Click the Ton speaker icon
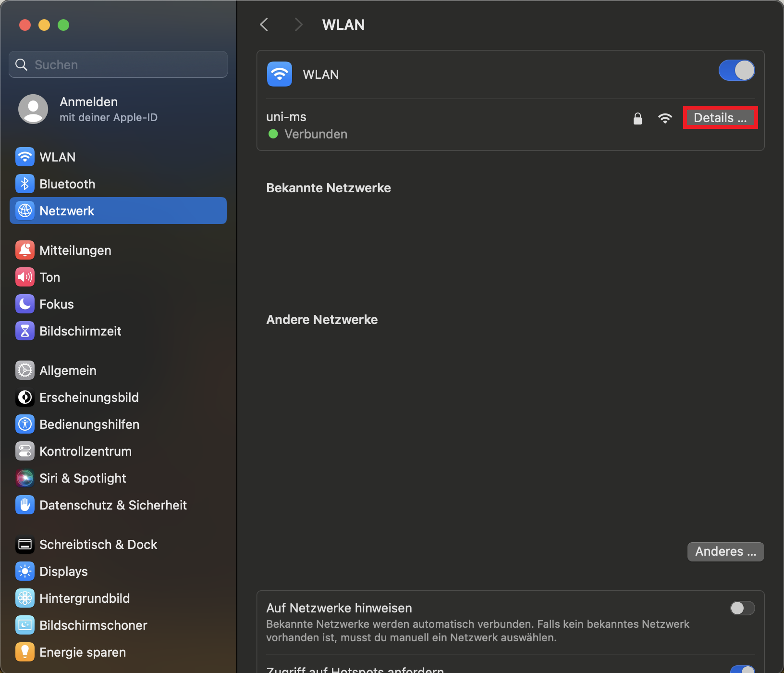 pyautogui.click(x=25, y=277)
